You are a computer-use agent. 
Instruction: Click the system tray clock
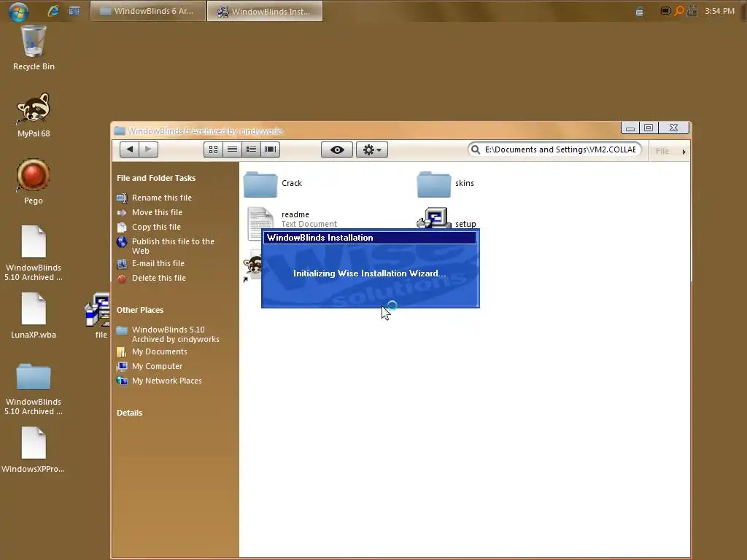tap(719, 11)
